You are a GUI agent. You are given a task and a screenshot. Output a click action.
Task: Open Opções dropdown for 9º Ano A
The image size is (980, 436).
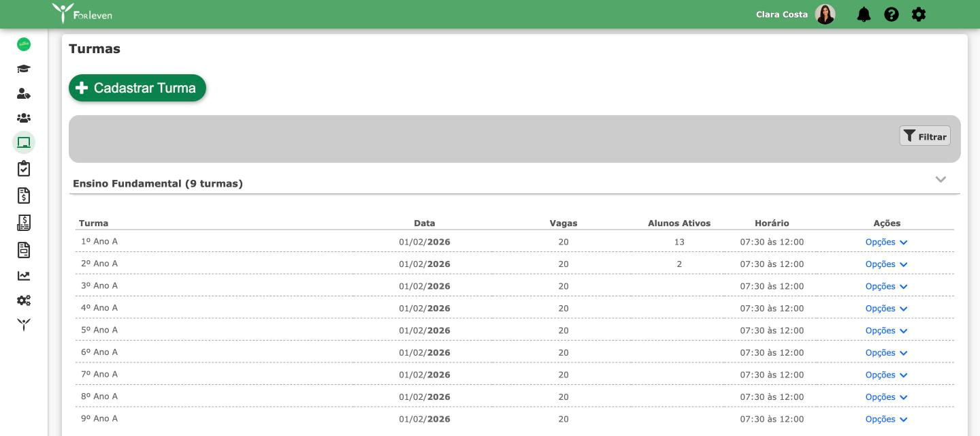[887, 420]
